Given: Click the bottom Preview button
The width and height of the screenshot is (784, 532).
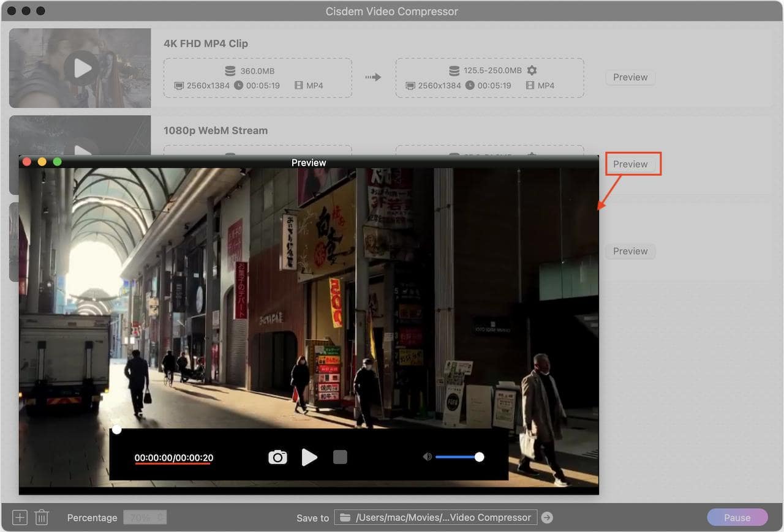Looking at the screenshot, I should (630, 251).
